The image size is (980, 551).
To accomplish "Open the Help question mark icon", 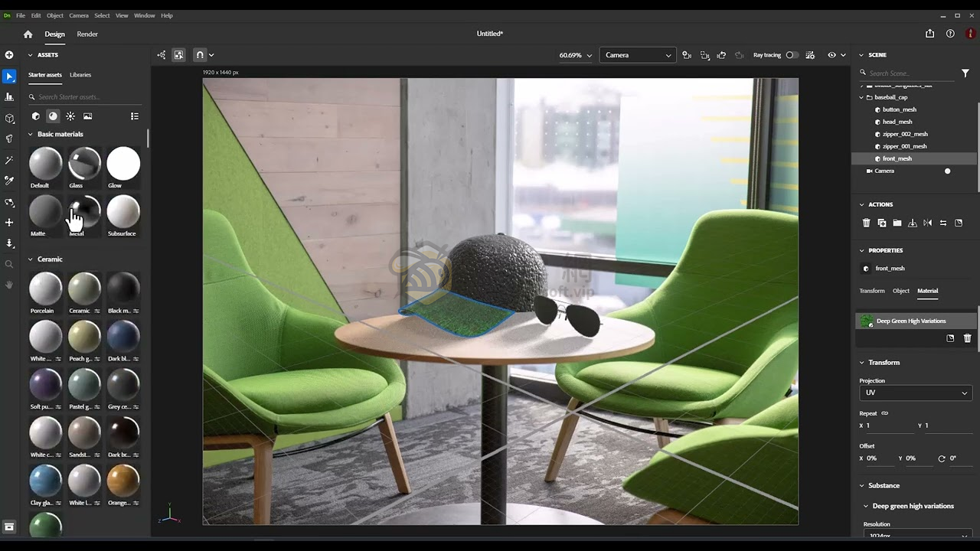I will [950, 34].
